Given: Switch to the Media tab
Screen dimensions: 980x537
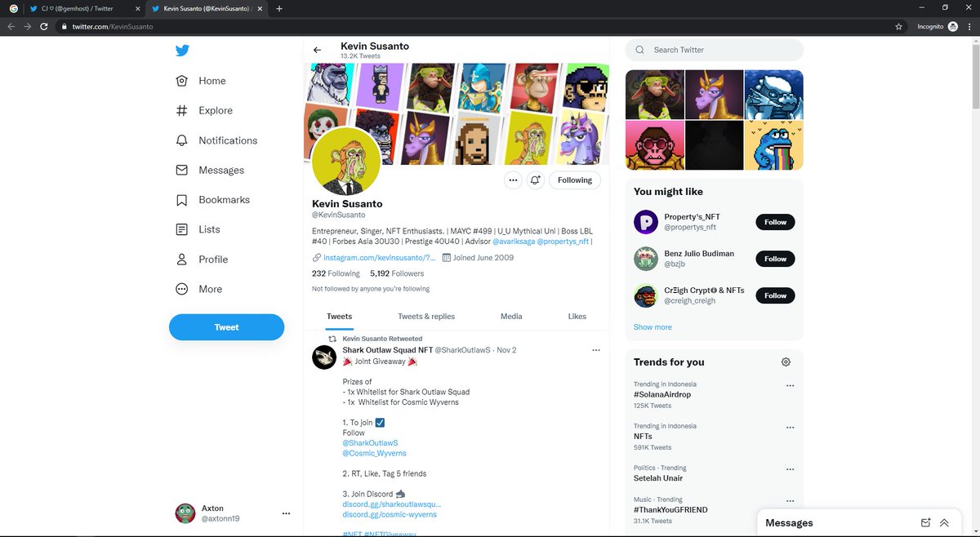Looking at the screenshot, I should [x=511, y=317].
